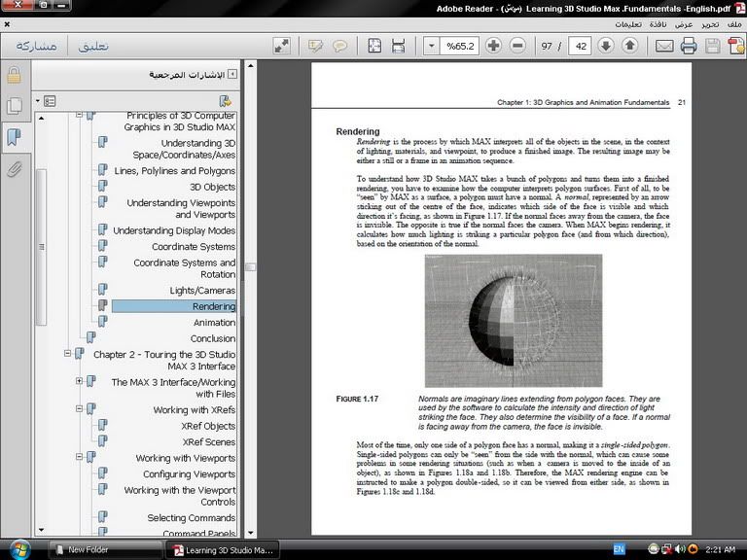Click the security lock panel icon
The image size is (747, 560).
[15, 75]
